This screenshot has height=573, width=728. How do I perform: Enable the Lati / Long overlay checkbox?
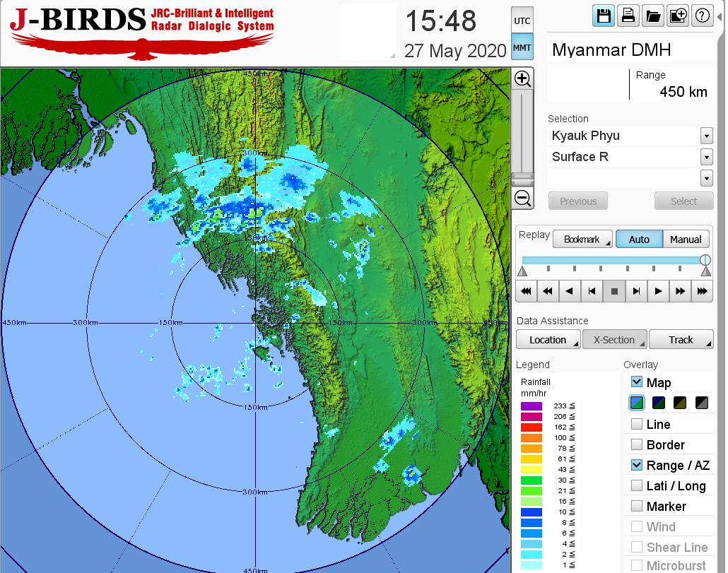[x=637, y=485]
